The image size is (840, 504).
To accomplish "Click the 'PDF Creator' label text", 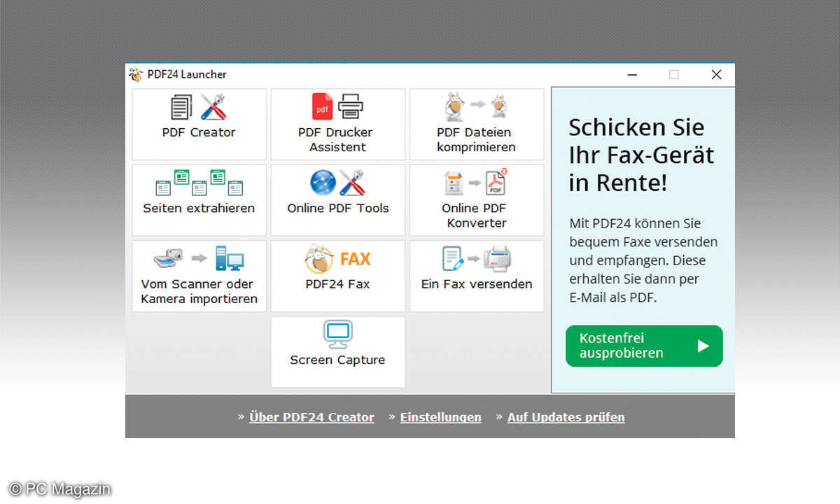I will tap(199, 132).
